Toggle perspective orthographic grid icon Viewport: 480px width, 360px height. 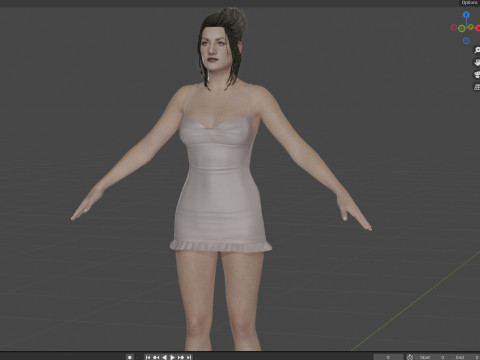tap(477, 87)
